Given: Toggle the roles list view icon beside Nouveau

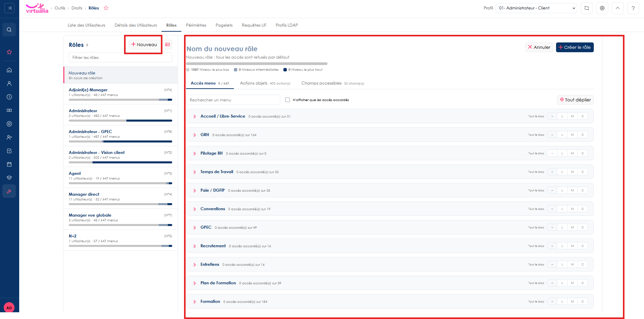Looking at the screenshot, I should tap(167, 44).
